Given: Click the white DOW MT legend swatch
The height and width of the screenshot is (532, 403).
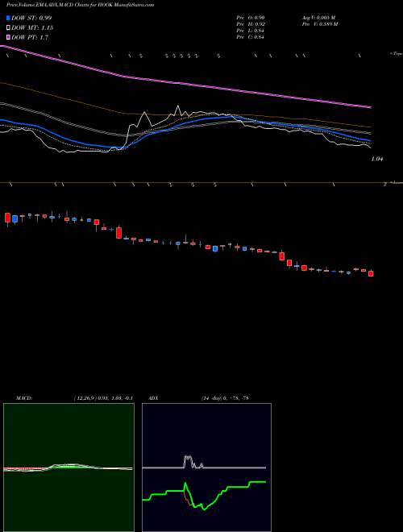Looking at the screenshot, I should (x=8, y=28).
